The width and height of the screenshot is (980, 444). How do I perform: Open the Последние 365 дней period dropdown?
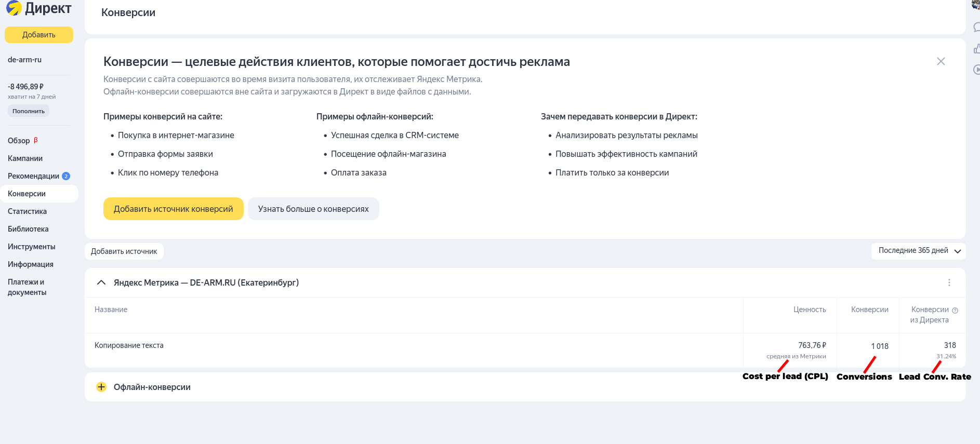point(919,251)
